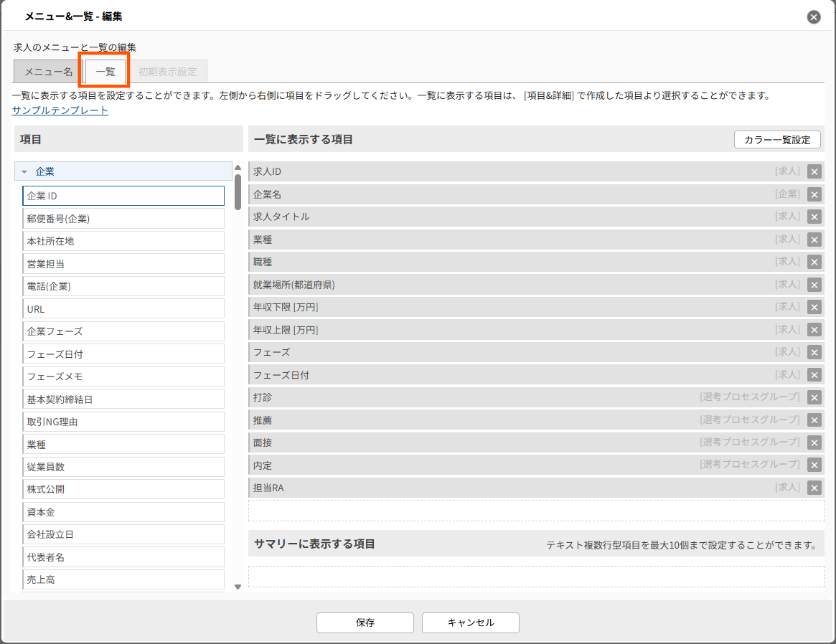The width and height of the screenshot is (836, 644).
Task: Remove 面接 from the list columns
Action: pyautogui.click(x=814, y=442)
